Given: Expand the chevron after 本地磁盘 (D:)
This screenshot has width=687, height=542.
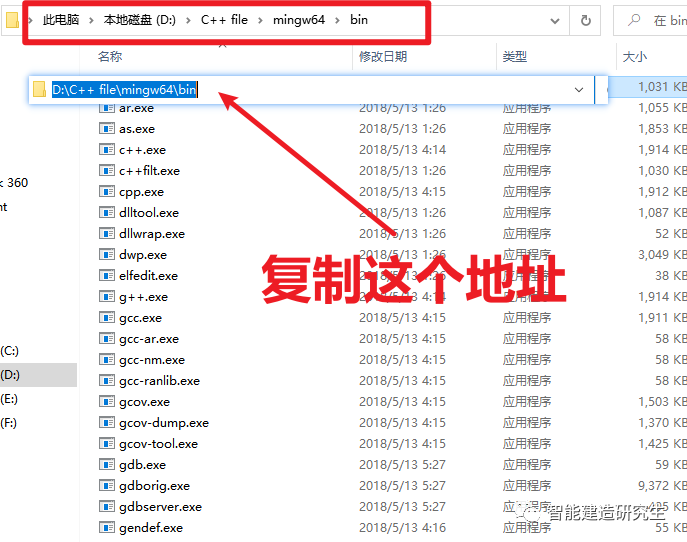Looking at the screenshot, I should click(188, 20).
